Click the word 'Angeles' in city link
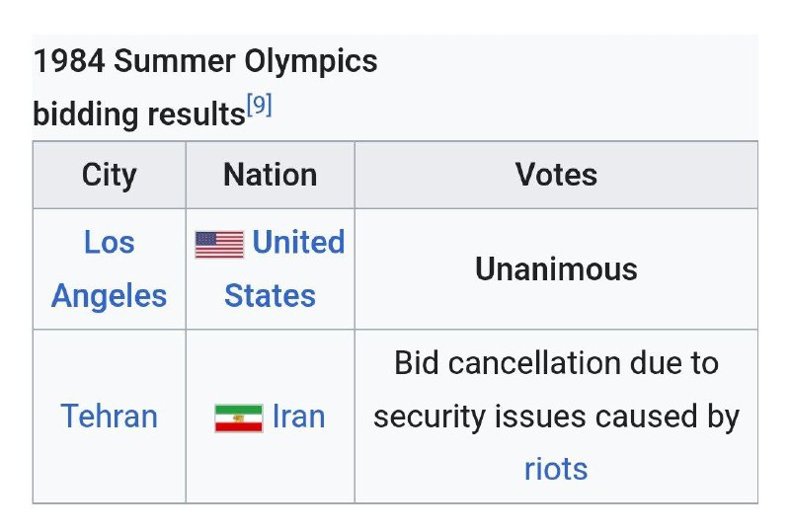The width and height of the screenshot is (790, 532). click(109, 296)
